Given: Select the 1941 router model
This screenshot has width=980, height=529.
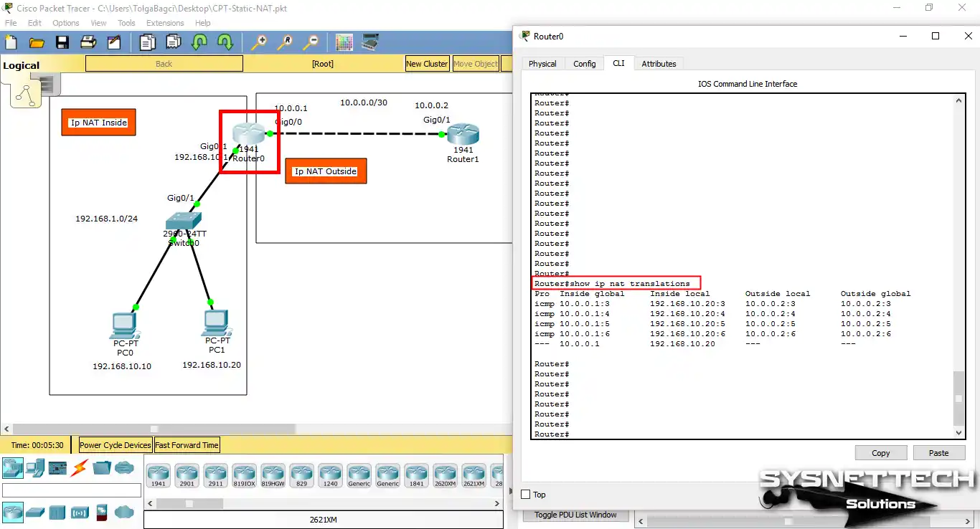Looking at the screenshot, I should [x=159, y=475].
